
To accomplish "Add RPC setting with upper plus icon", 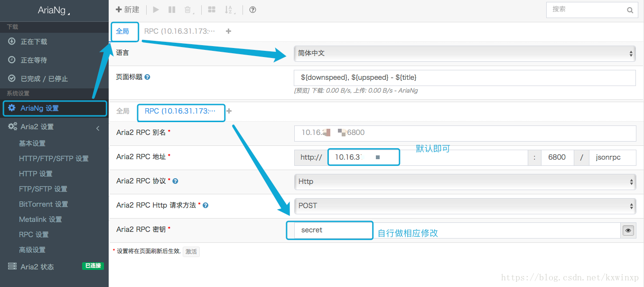I will tap(229, 31).
